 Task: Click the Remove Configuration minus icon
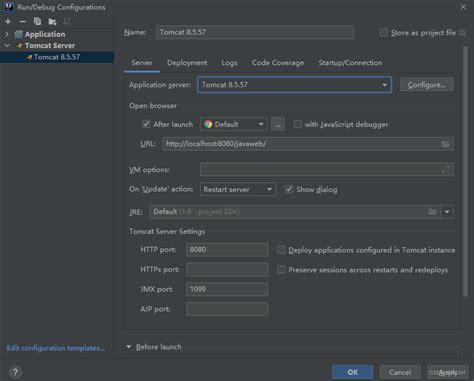click(x=23, y=22)
